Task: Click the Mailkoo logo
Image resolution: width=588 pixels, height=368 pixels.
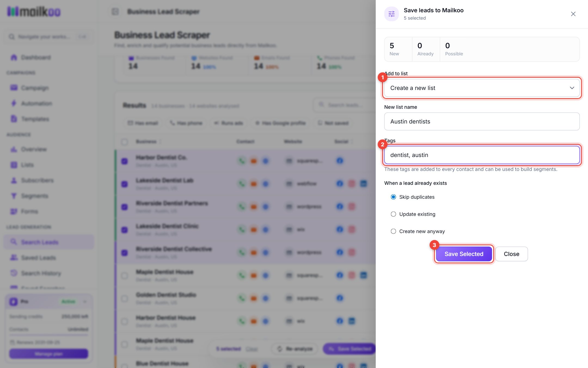Action: [x=34, y=11]
